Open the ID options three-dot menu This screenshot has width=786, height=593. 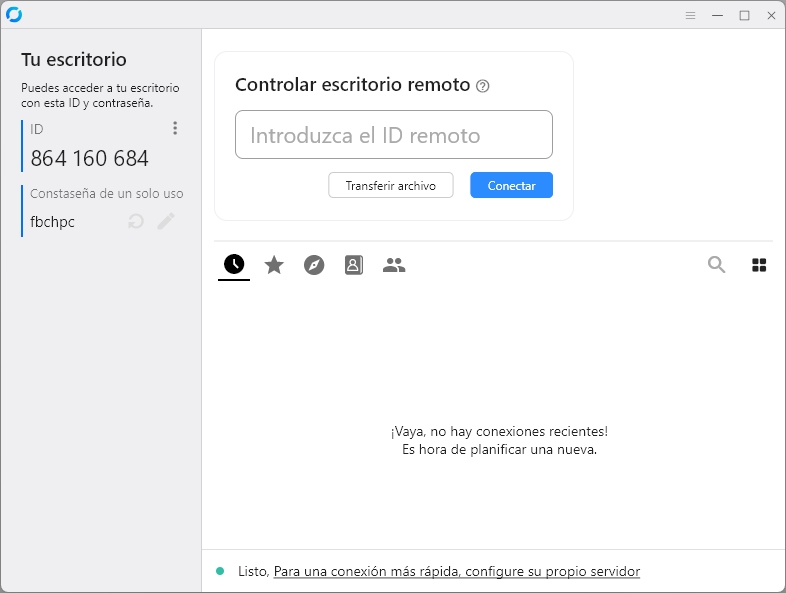tap(175, 128)
